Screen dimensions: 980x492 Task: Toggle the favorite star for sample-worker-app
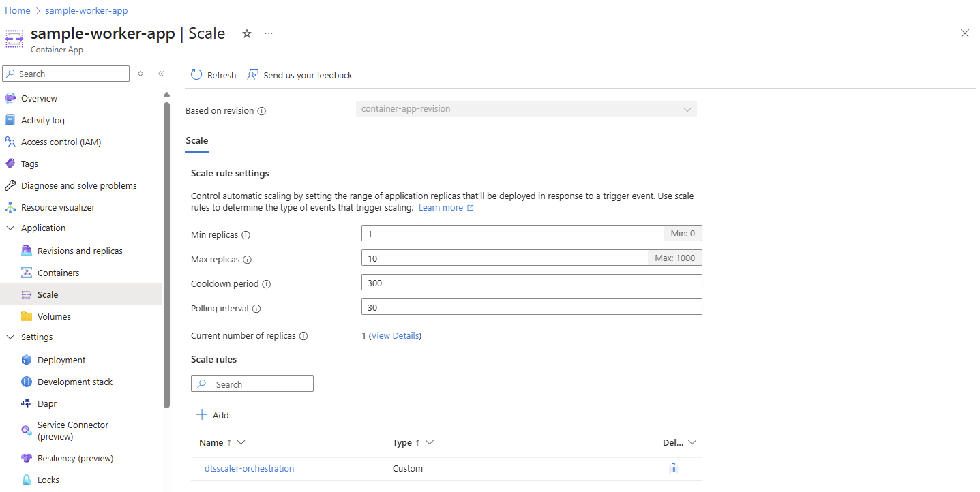pyautogui.click(x=246, y=33)
